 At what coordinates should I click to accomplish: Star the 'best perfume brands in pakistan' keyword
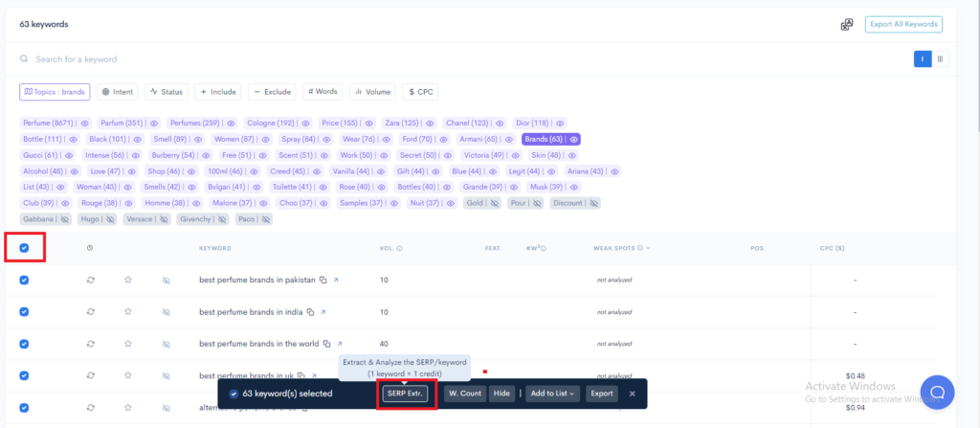pos(128,280)
